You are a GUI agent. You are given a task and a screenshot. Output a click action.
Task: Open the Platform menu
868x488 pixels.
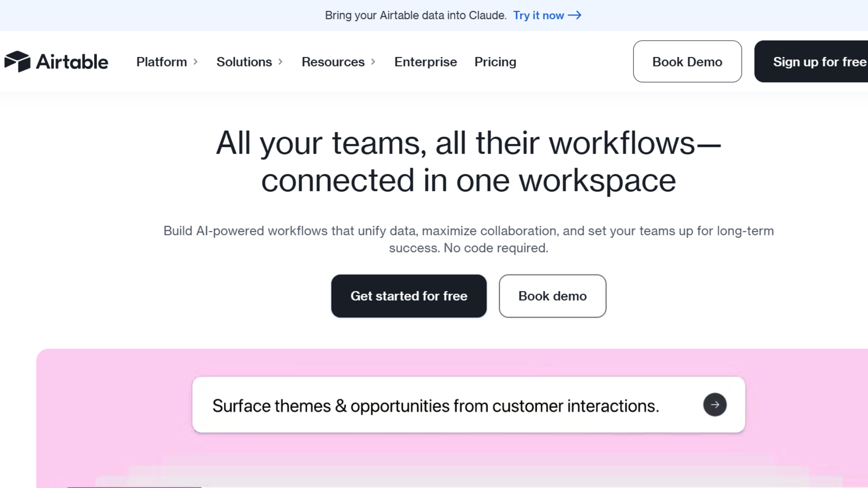(x=161, y=62)
